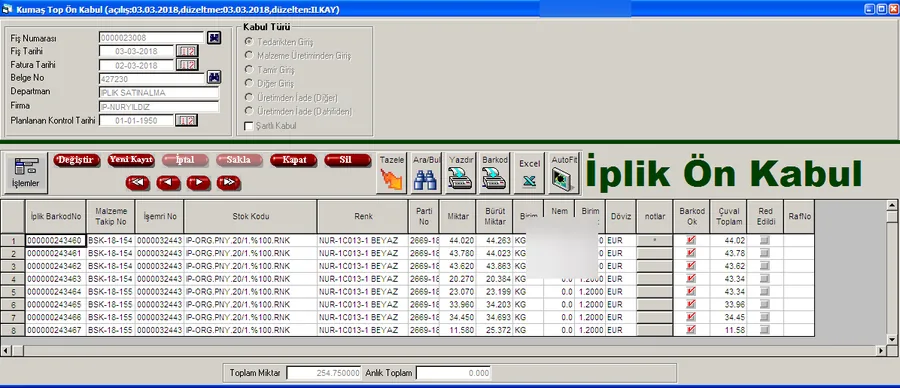The height and width of the screenshot is (388, 900).
Task: Click the Miktar column header
Action: (458, 216)
